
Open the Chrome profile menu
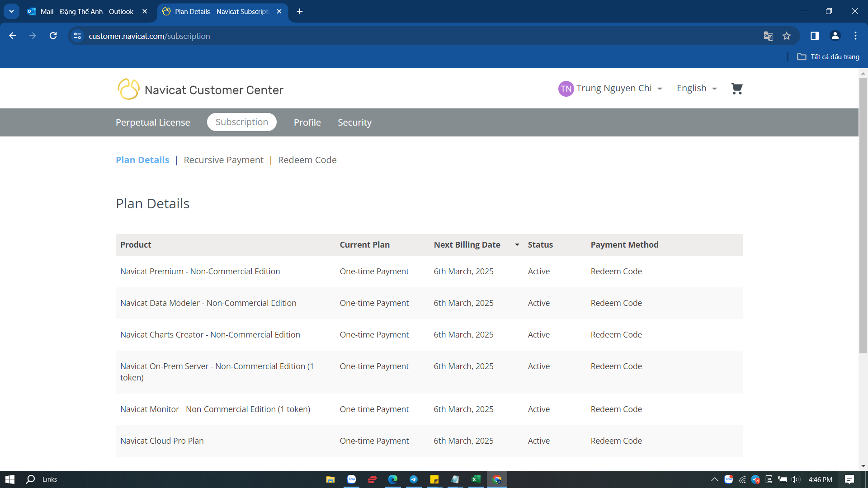pyautogui.click(x=835, y=36)
